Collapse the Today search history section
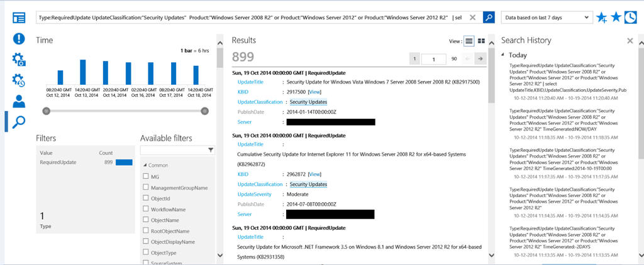Viewport: 644px width, 265px height. pos(504,55)
